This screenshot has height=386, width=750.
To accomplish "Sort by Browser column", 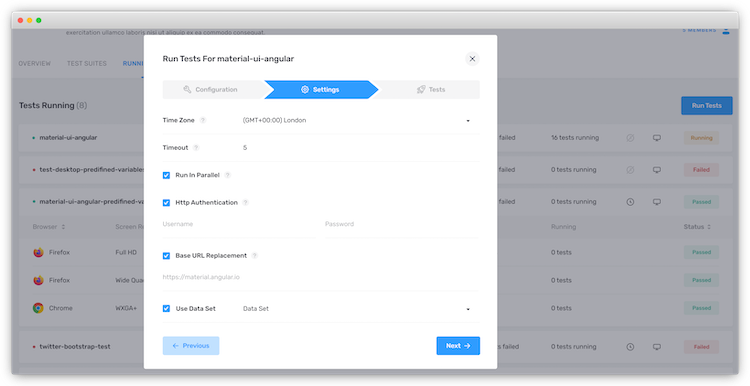I will [x=49, y=227].
